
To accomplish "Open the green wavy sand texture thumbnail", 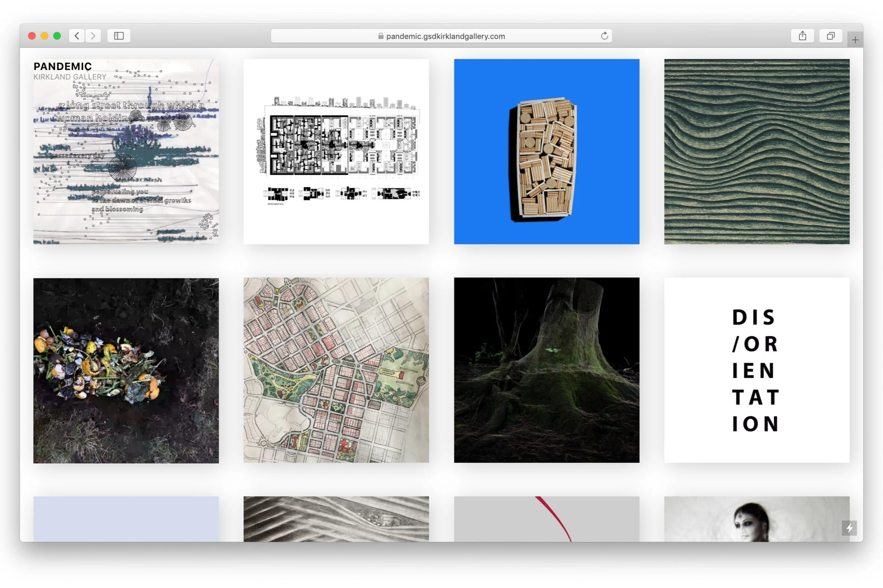I will click(757, 152).
